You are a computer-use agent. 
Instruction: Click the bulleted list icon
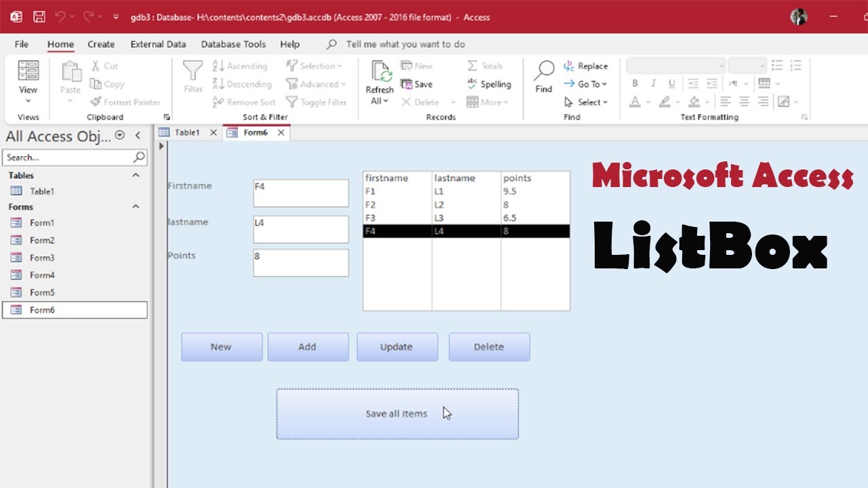coord(777,66)
